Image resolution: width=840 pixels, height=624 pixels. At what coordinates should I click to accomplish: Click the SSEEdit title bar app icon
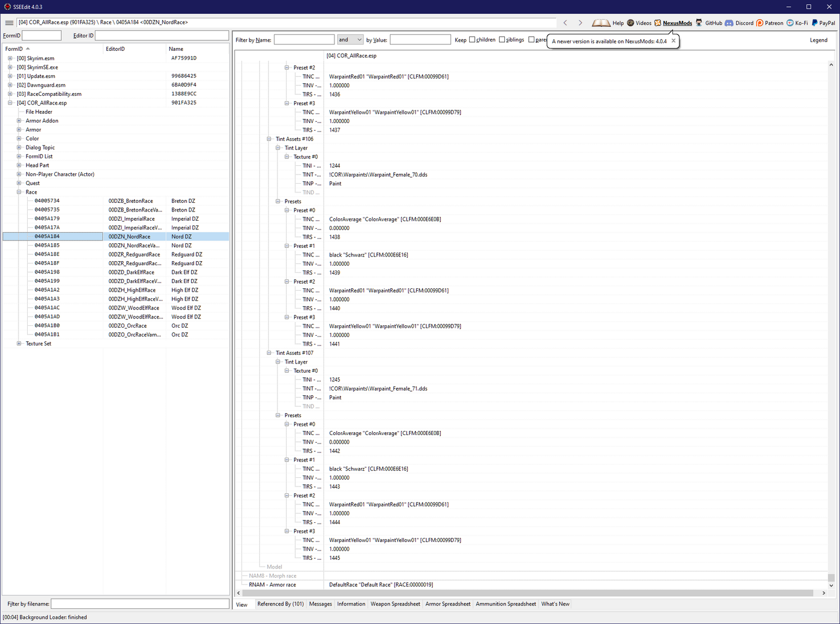click(7, 6)
